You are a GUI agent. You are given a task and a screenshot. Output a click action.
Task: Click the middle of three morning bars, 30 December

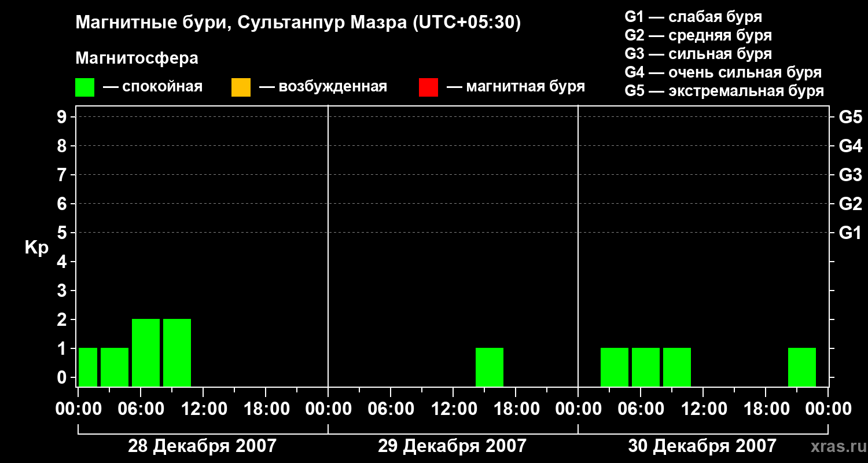coord(646,367)
